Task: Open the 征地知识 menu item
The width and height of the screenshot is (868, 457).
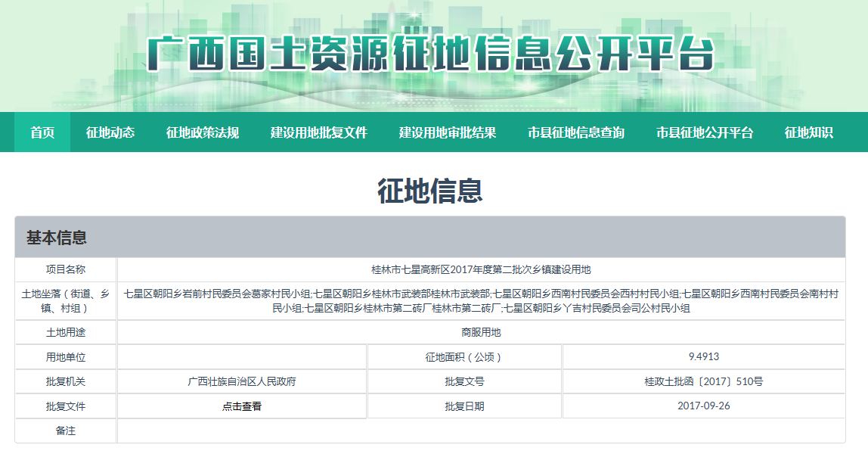Action: click(x=808, y=132)
